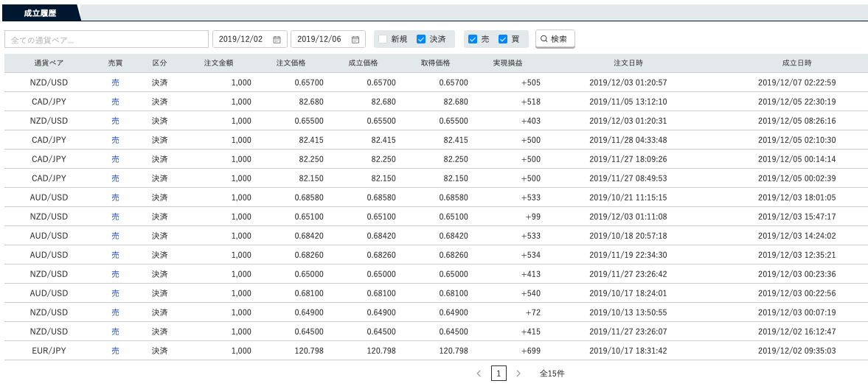This screenshot has width=868, height=392.
Task: Go to next page arrow
Action: coord(518,374)
